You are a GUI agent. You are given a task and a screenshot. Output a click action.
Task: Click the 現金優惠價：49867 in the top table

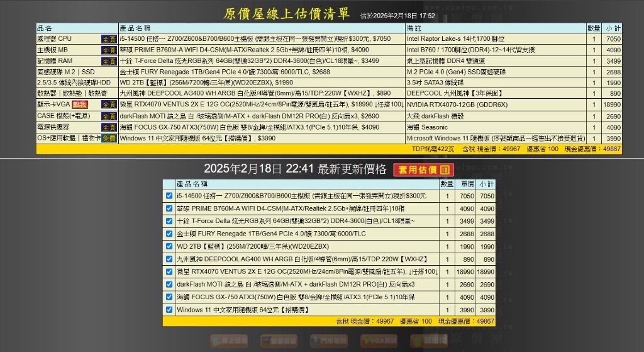(x=592, y=149)
